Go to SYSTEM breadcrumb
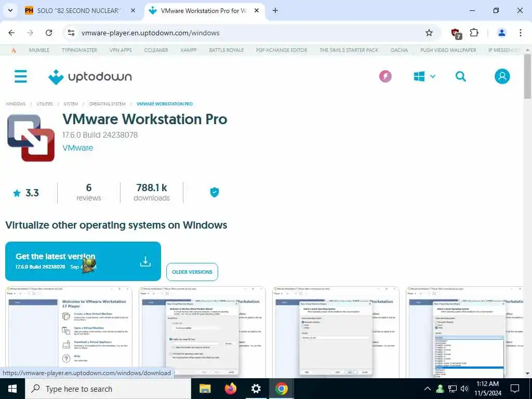Viewport: 532px width, 399px height. (x=71, y=104)
